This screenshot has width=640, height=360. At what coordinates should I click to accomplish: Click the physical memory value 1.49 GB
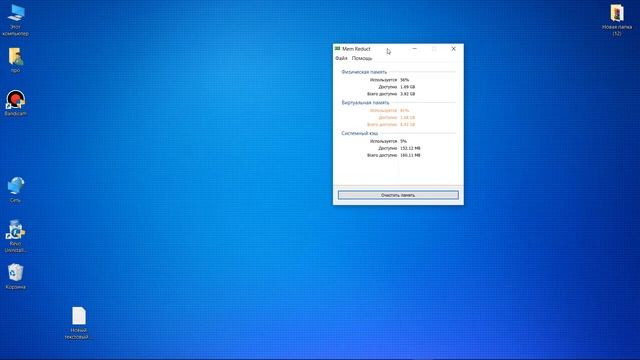(407, 87)
